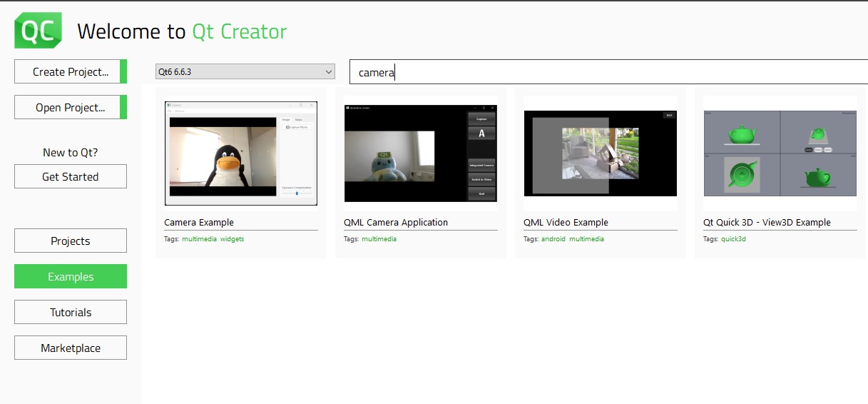This screenshot has height=404, width=868.
Task: Open the QML Camera Application thumbnail
Action: coord(420,154)
